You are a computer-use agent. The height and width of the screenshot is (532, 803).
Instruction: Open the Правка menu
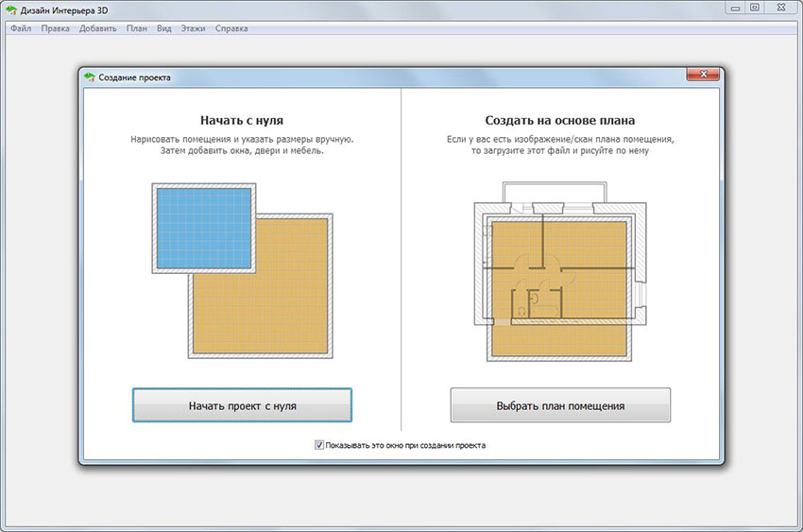tap(56, 28)
